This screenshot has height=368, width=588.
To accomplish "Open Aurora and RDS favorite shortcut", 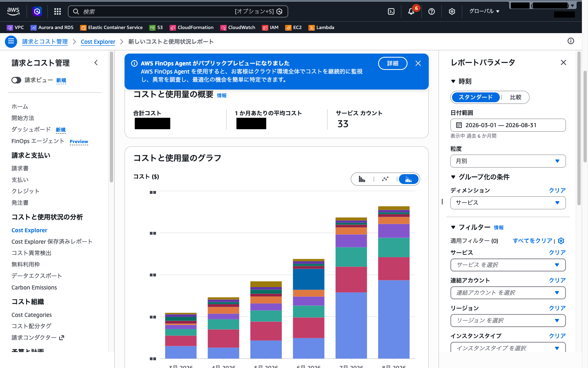I will [x=52, y=27].
